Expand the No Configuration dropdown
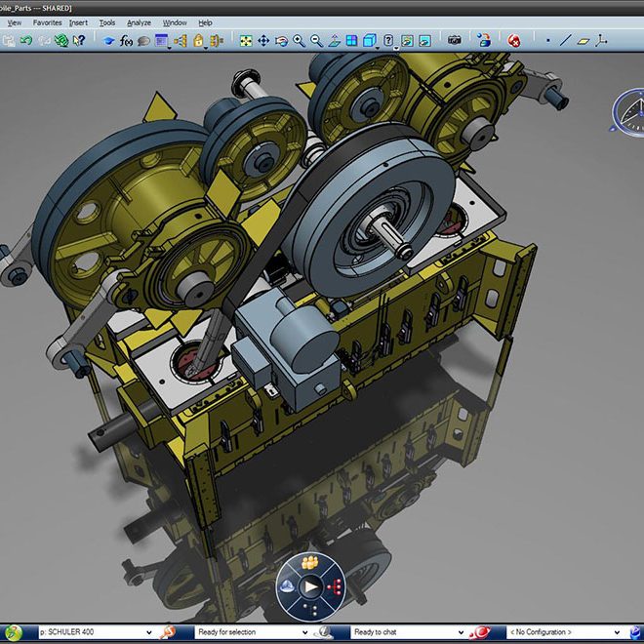This screenshot has width=644, height=644. tap(617, 632)
